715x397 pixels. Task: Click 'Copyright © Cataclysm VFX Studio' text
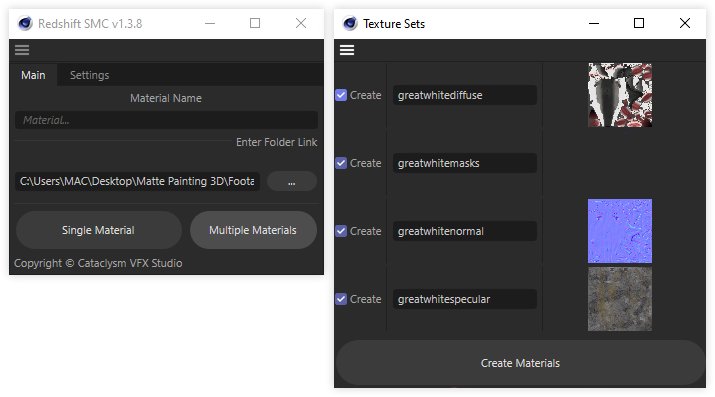(x=98, y=263)
